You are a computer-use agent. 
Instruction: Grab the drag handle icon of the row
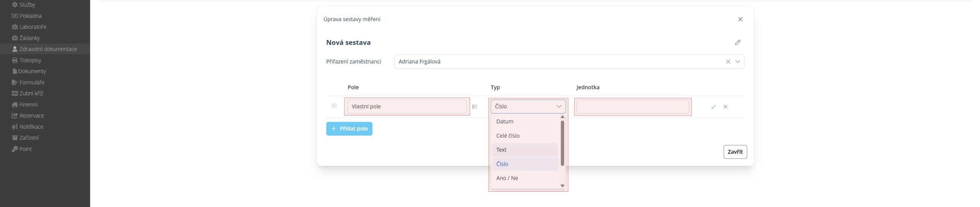coord(334,106)
